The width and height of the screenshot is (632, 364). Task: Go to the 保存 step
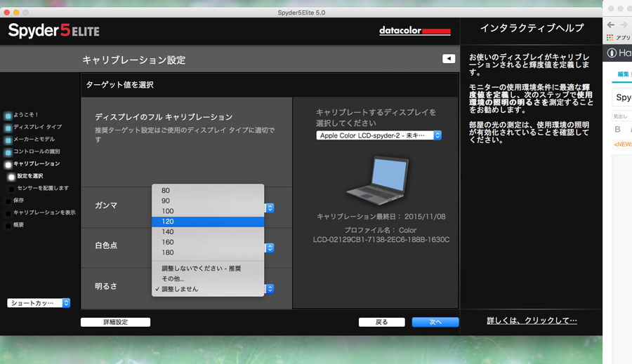click(18, 200)
